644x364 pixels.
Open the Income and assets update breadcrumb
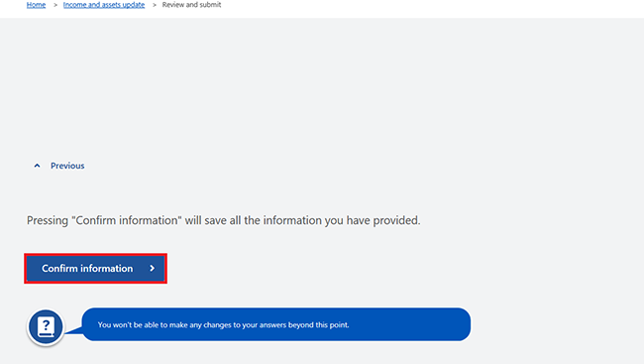(x=104, y=5)
